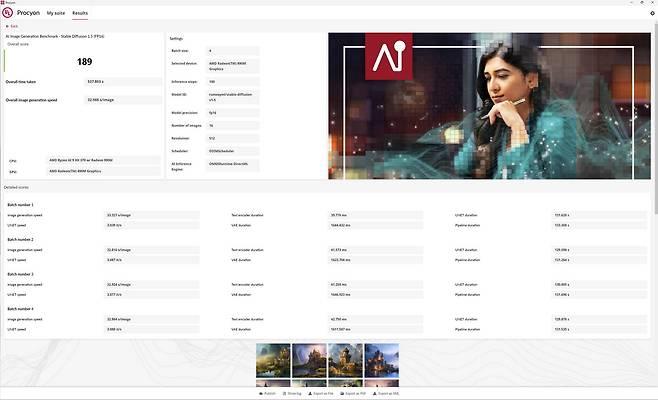Select the first generated castle thumbnail

click(x=272, y=359)
